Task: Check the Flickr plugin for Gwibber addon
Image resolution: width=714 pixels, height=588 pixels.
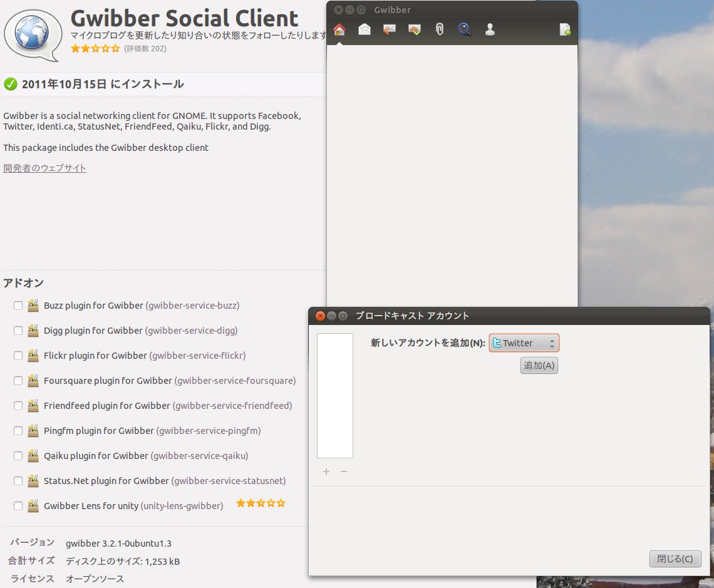Action: pyautogui.click(x=18, y=356)
